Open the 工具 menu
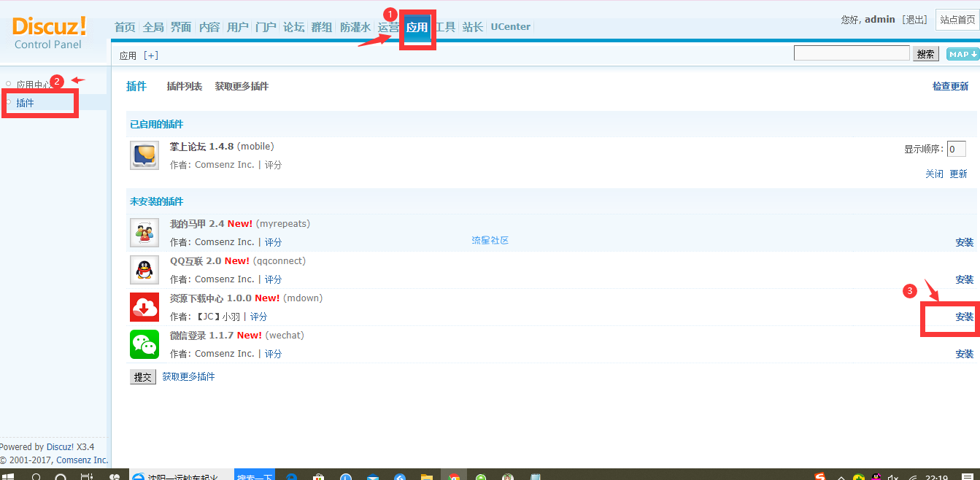The height and width of the screenshot is (480, 980). pyautogui.click(x=445, y=27)
